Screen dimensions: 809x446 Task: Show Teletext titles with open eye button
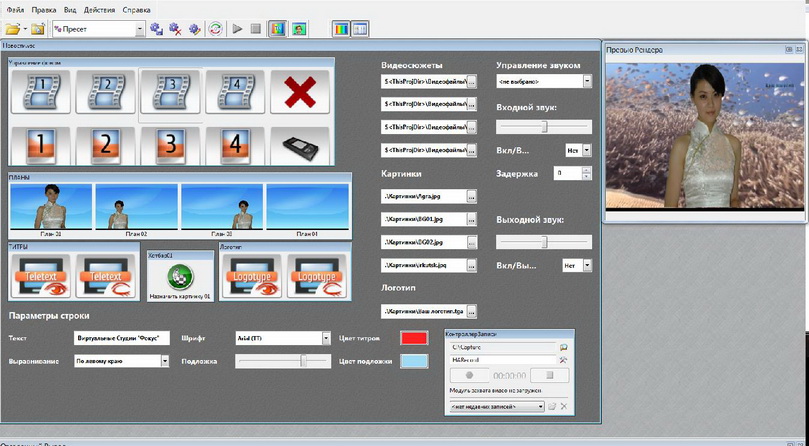[x=41, y=276]
